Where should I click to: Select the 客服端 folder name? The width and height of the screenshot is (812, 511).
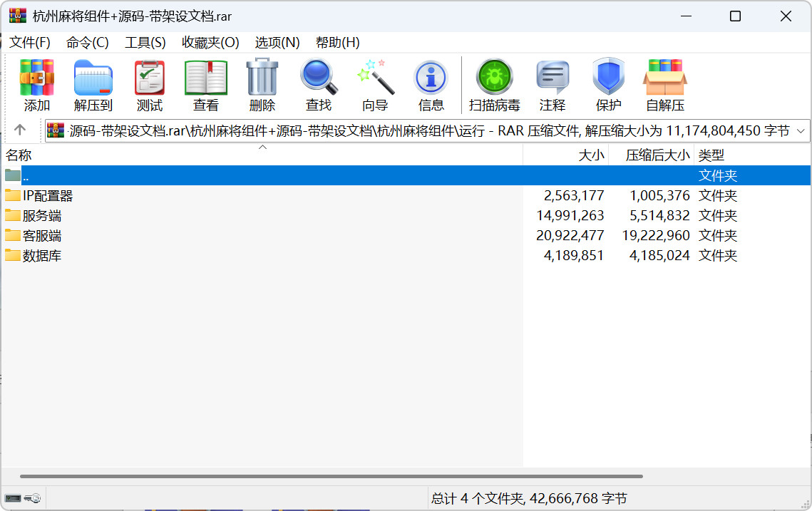(x=42, y=236)
